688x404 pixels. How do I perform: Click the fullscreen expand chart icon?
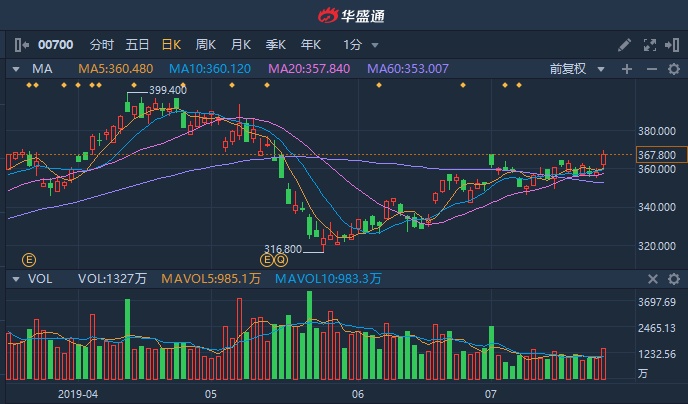tap(650, 45)
